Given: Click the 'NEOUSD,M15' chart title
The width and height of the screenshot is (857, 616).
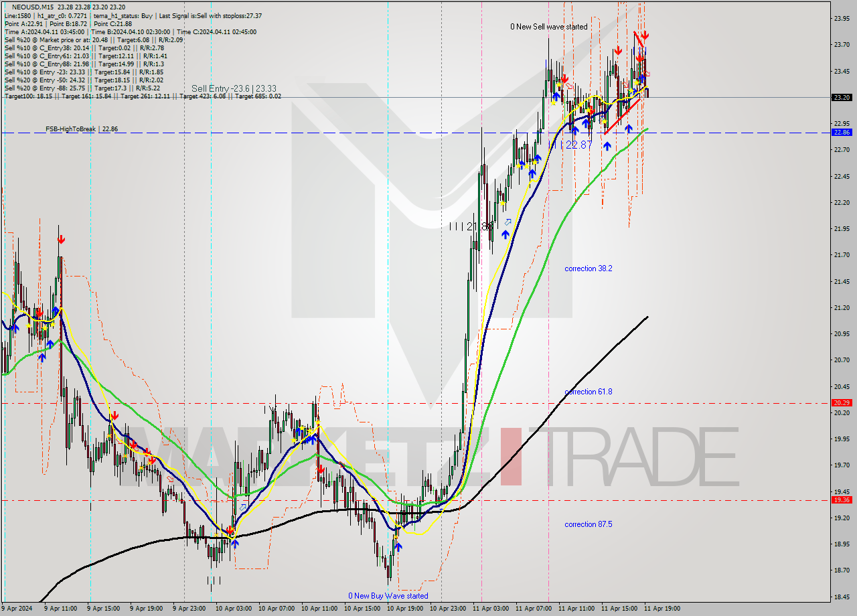Looking at the screenshot, I should click(x=32, y=7).
